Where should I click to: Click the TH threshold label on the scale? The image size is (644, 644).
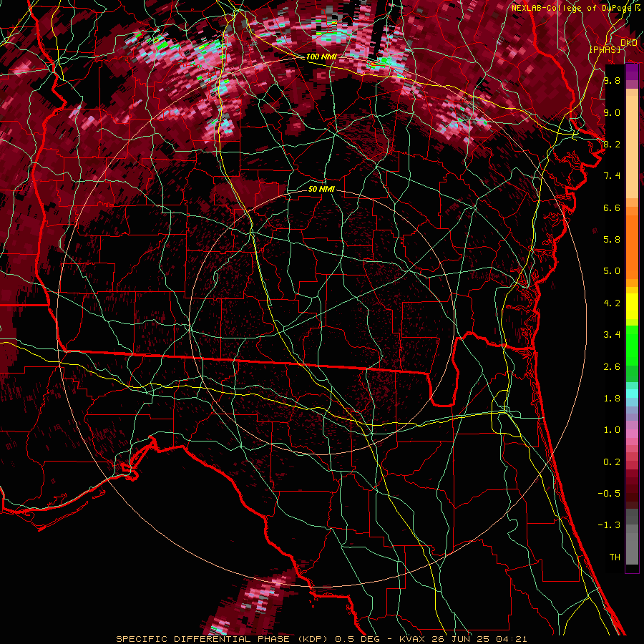[x=615, y=557]
